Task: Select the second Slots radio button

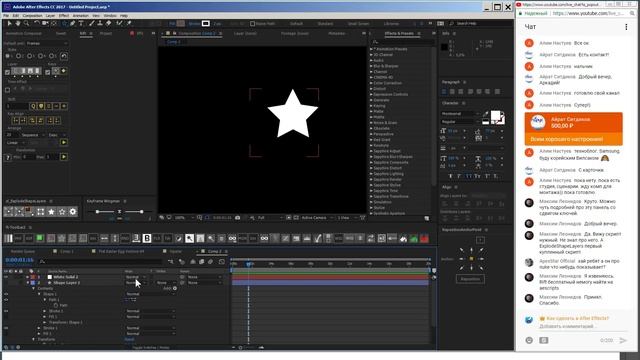Action: pyautogui.click(x=19, y=56)
